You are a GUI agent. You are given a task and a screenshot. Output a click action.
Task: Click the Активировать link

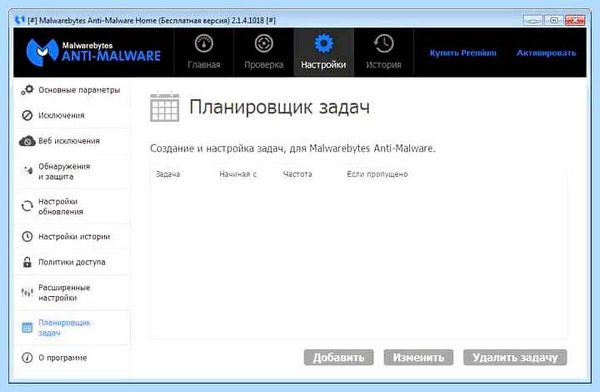click(546, 53)
